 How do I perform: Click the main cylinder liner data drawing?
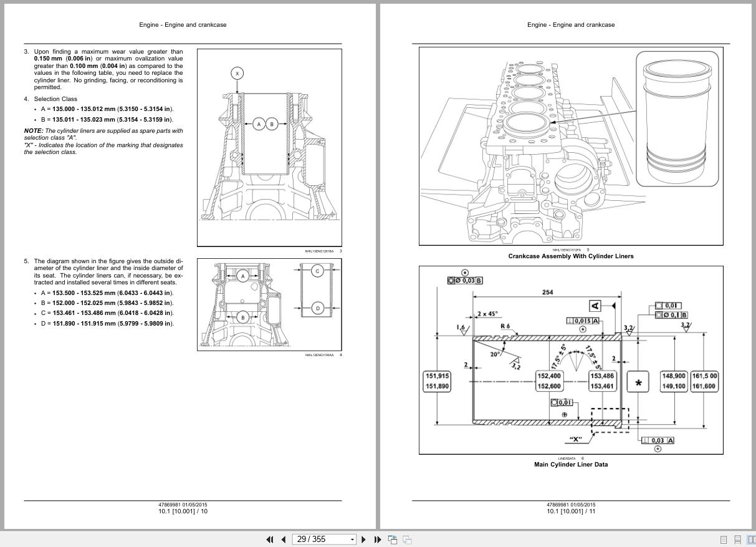click(571, 360)
